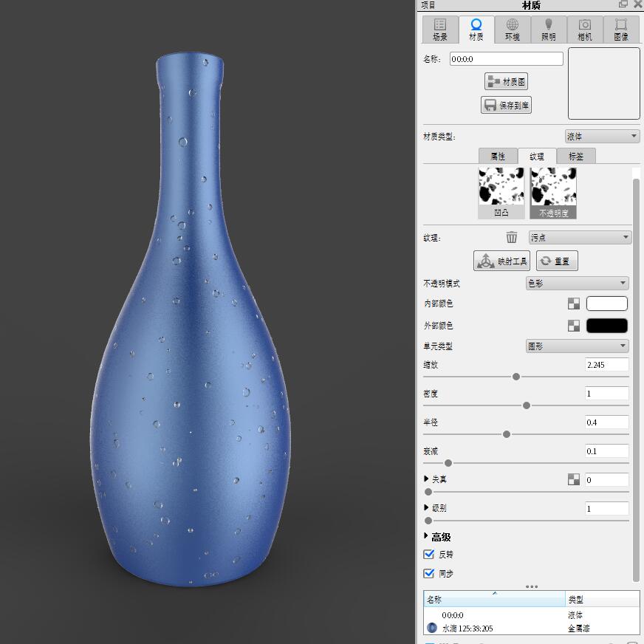
Task: Click the material preview thumbnail box
Action: coord(604,83)
